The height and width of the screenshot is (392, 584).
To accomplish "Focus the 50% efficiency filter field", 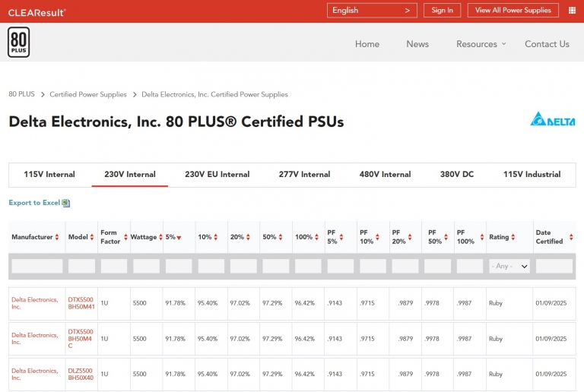I will pos(276,267).
